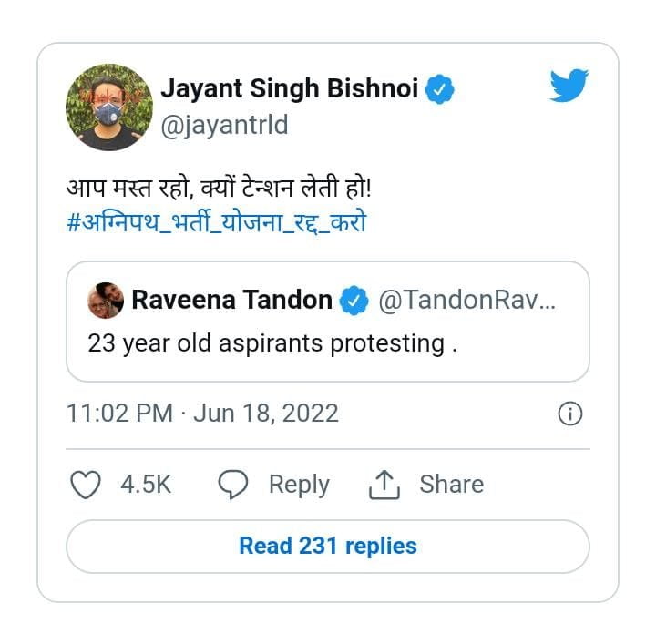This screenshot has width=656, height=644.
Task: Click the share upload arrow icon
Action: pyautogui.click(x=384, y=486)
